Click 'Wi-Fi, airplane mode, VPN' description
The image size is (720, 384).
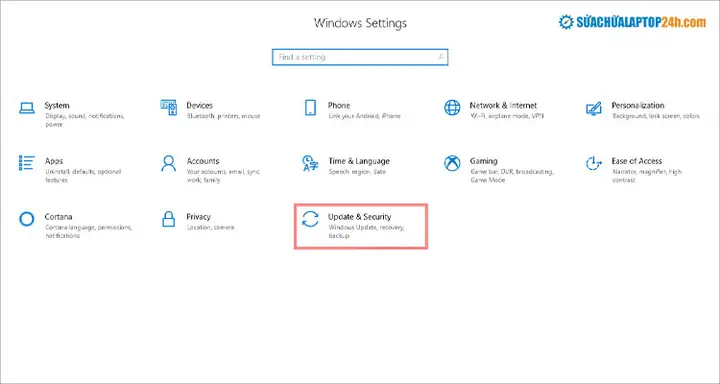click(507, 116)
